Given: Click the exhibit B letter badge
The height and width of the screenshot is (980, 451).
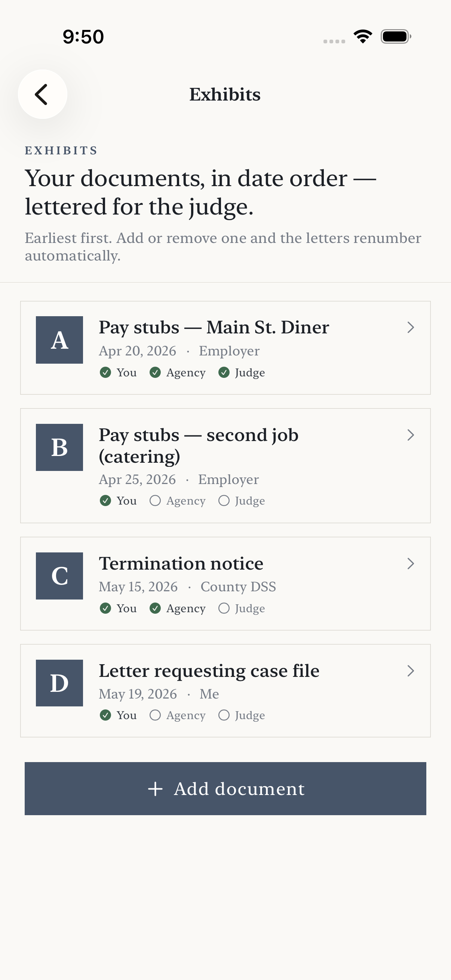Looking at the screenshot, I should pos(59,447).
